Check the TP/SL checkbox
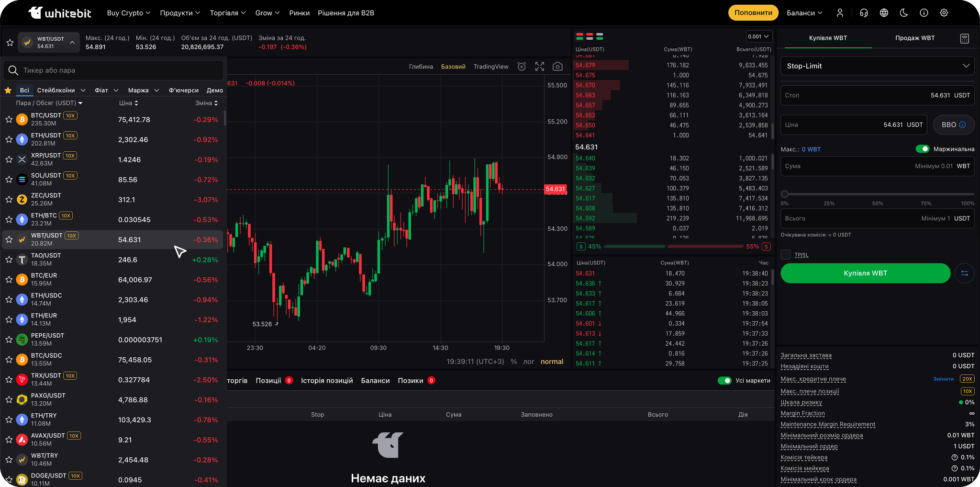Screen dimensions: 980x487 click(x=786, y=255)
